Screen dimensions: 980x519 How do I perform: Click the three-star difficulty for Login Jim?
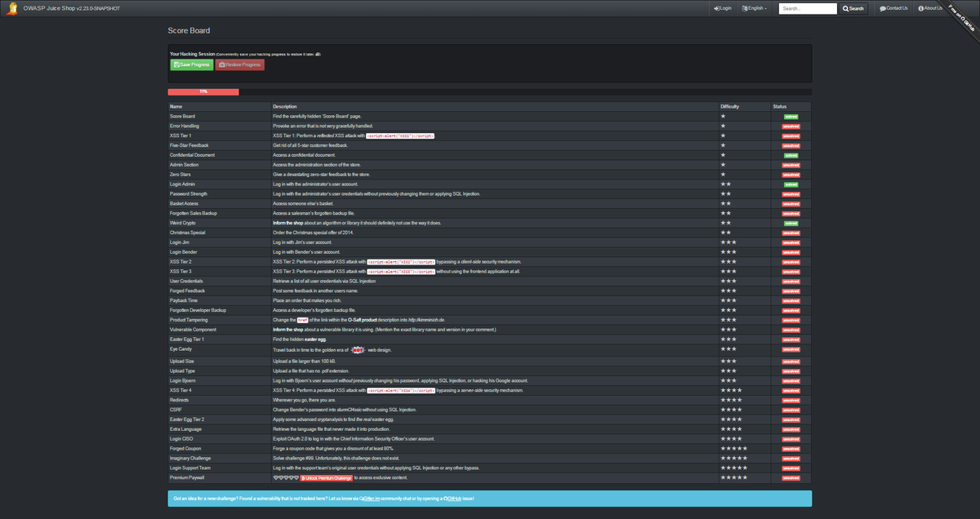tap(728, 242)
